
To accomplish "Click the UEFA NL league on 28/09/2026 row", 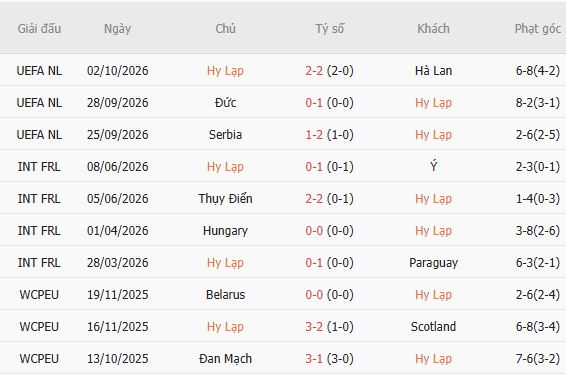I will [x=39, y=103].
